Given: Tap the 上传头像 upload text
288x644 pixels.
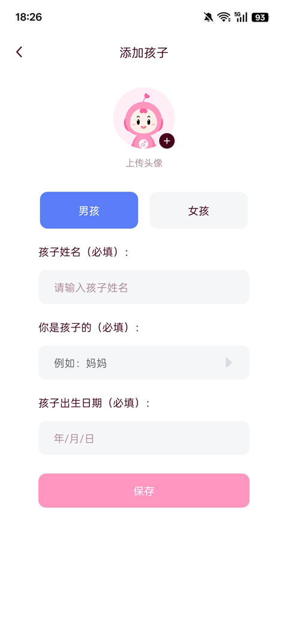Looking at the screenshot, I should (144, 163).
